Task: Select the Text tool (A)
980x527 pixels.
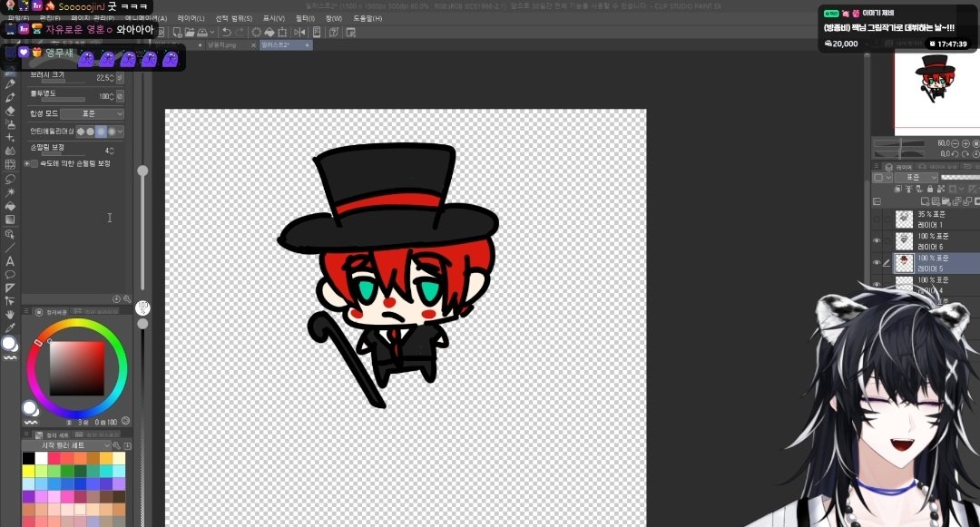Action: pos(10,261)
